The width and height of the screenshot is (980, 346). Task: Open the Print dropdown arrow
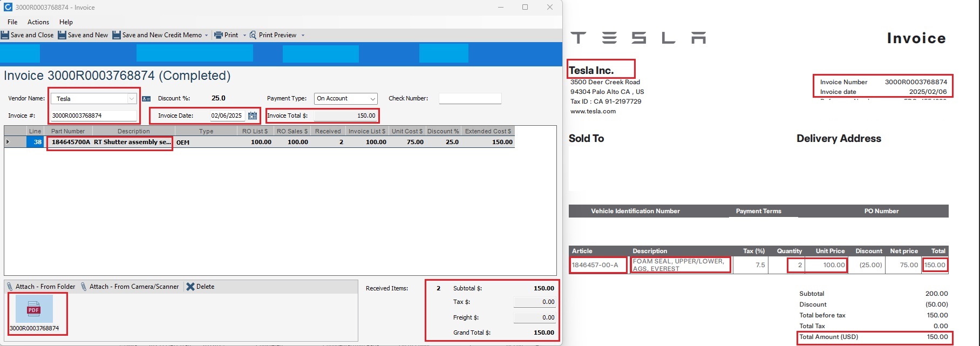pos(244,35)
